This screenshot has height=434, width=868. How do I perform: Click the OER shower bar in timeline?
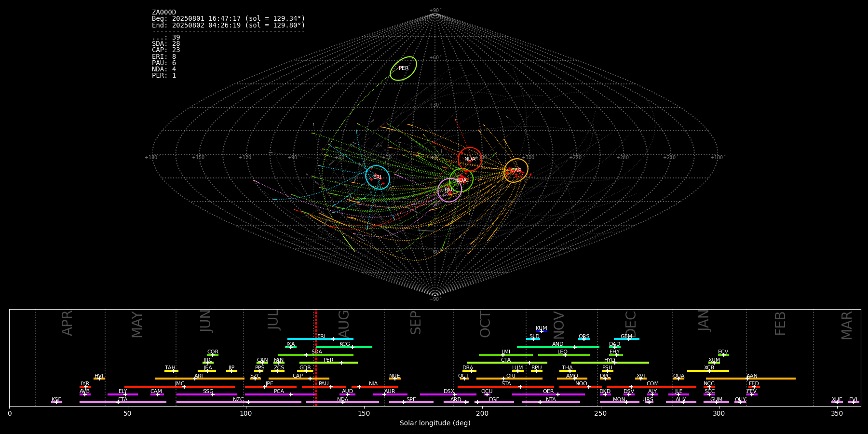pyautogui.click(x=548, y=394)
